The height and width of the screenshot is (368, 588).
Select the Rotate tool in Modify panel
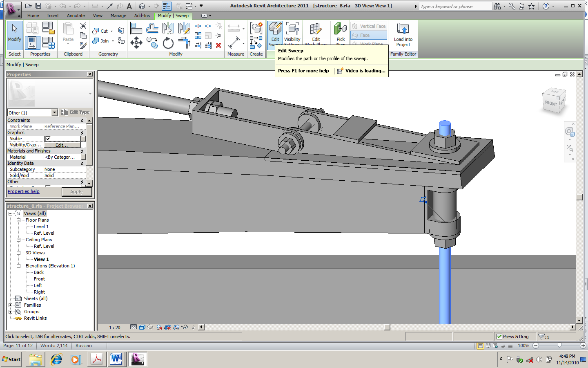coord(168,43)
